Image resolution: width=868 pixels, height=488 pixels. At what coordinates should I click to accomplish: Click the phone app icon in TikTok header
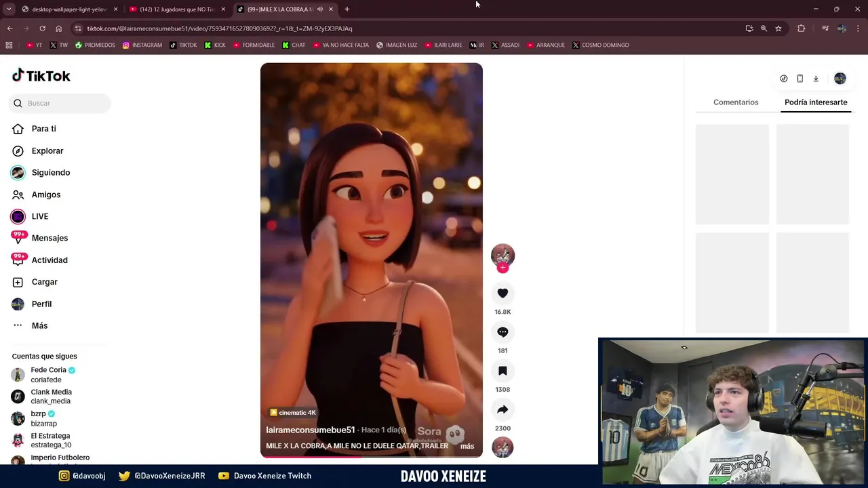[800, 79]
